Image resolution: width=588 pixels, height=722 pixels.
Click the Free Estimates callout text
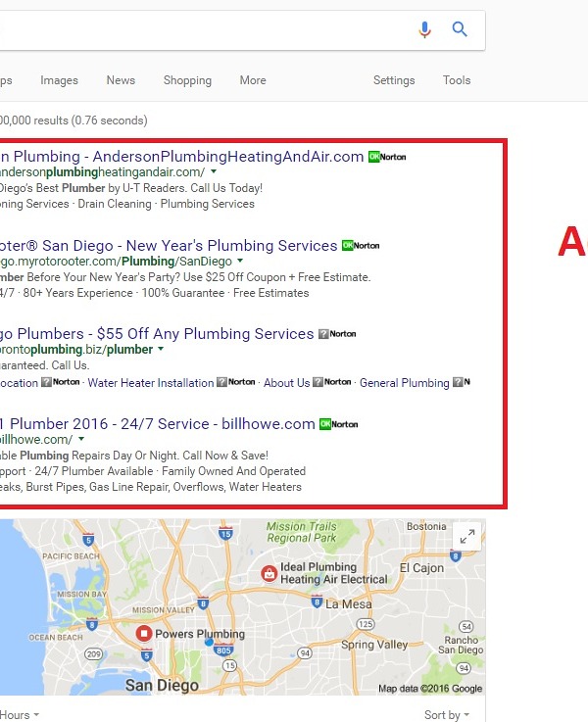tap(270, 293)
